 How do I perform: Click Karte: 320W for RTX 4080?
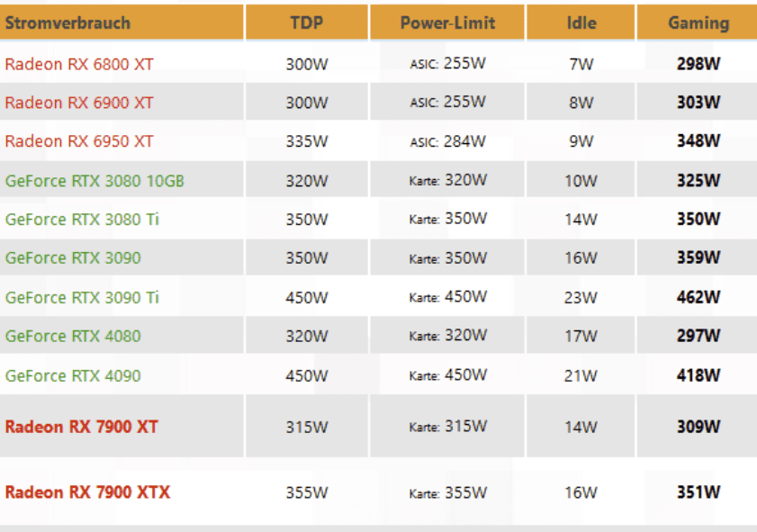[447, 336]
